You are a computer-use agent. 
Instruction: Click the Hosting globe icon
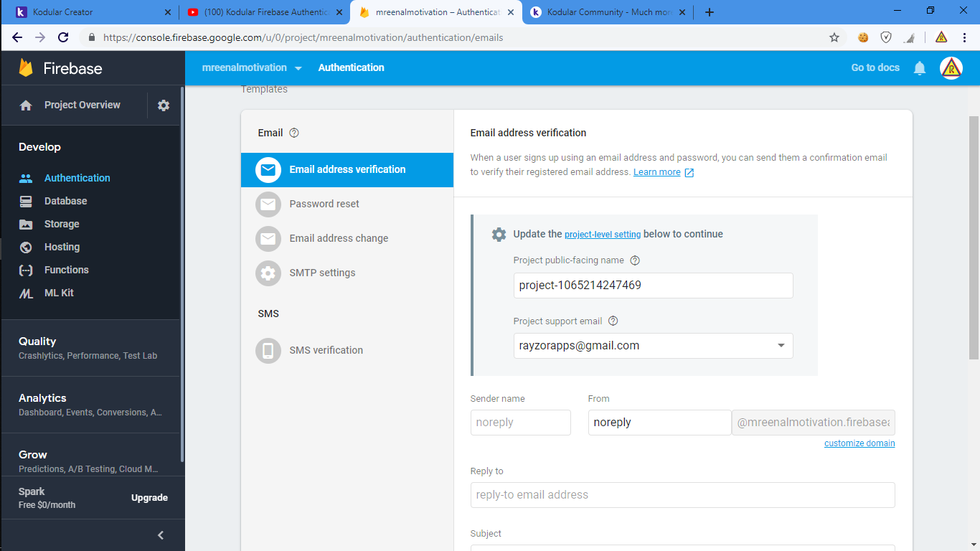coord(26,247)
